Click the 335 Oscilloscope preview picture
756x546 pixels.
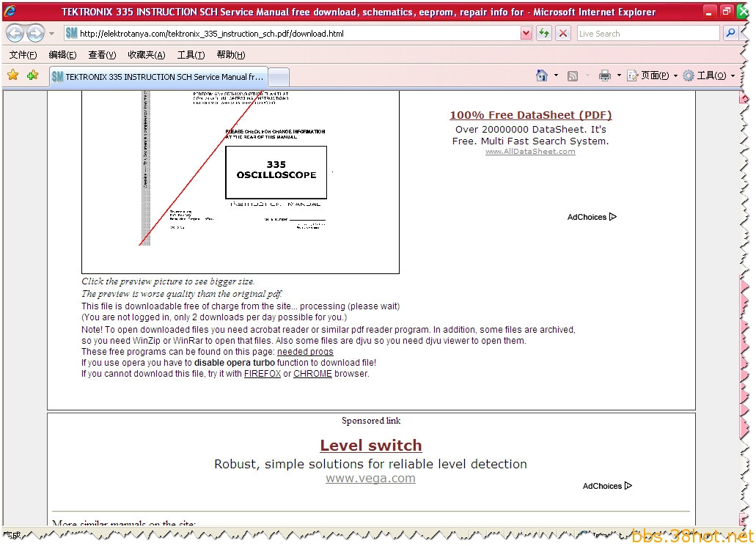(240, 182)
